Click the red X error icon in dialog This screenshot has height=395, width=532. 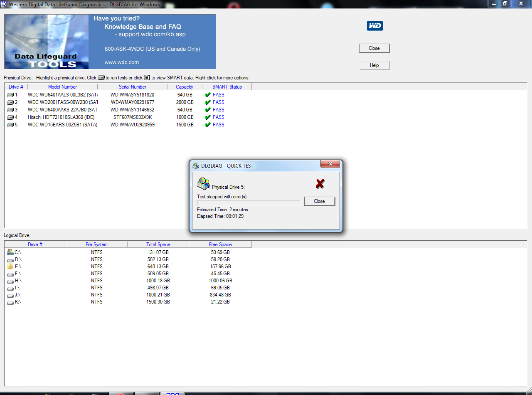[x=320, y=184]
